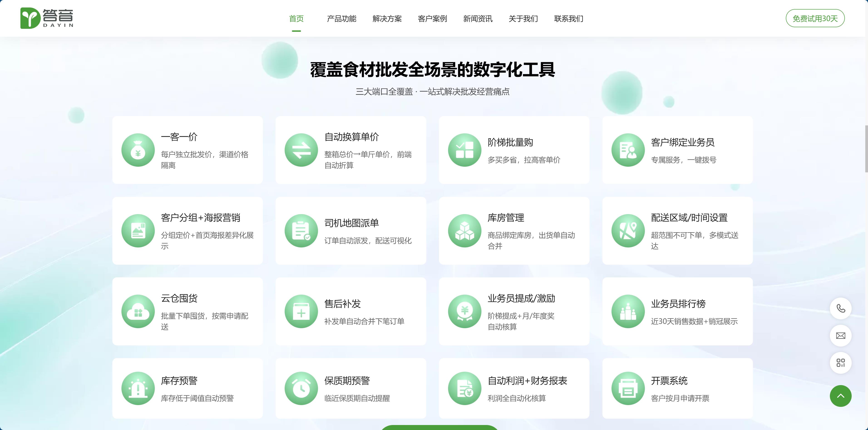Click the 配送区域/时间设置 map pin icon
This screenshot has width=868, height=430.
click(628, 231)
